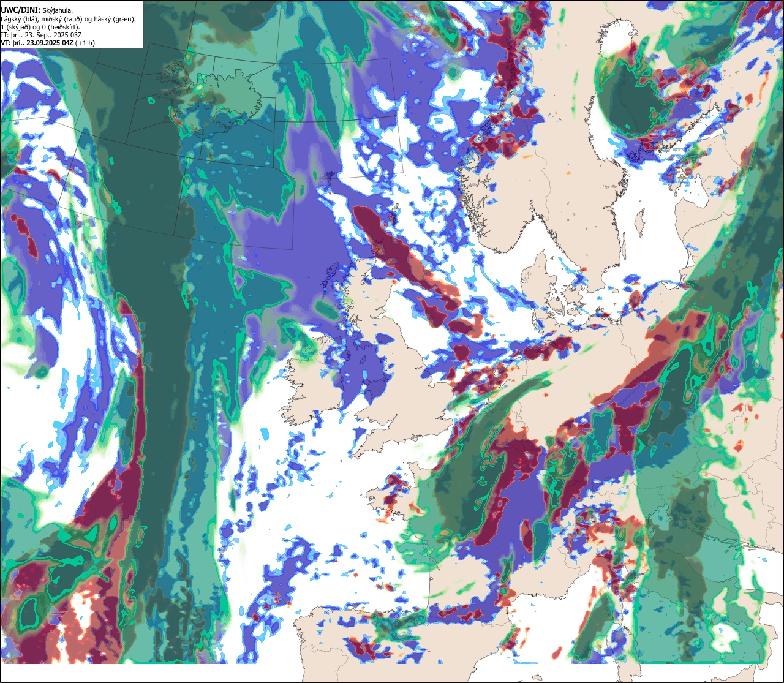Select the 'Lágský (blá), miðský (rauð)' legend line
The height and width of the screenshot is (683, 784).
(x=68, y=19)
